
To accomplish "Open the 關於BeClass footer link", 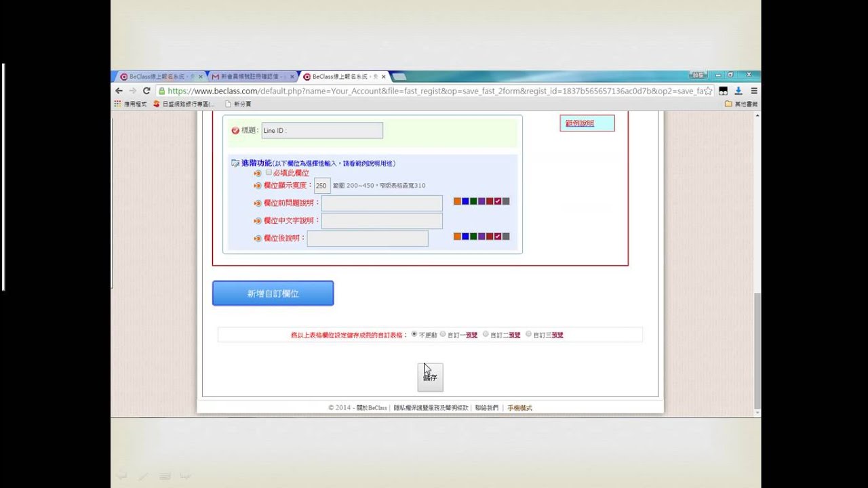I will coord(372,408).
